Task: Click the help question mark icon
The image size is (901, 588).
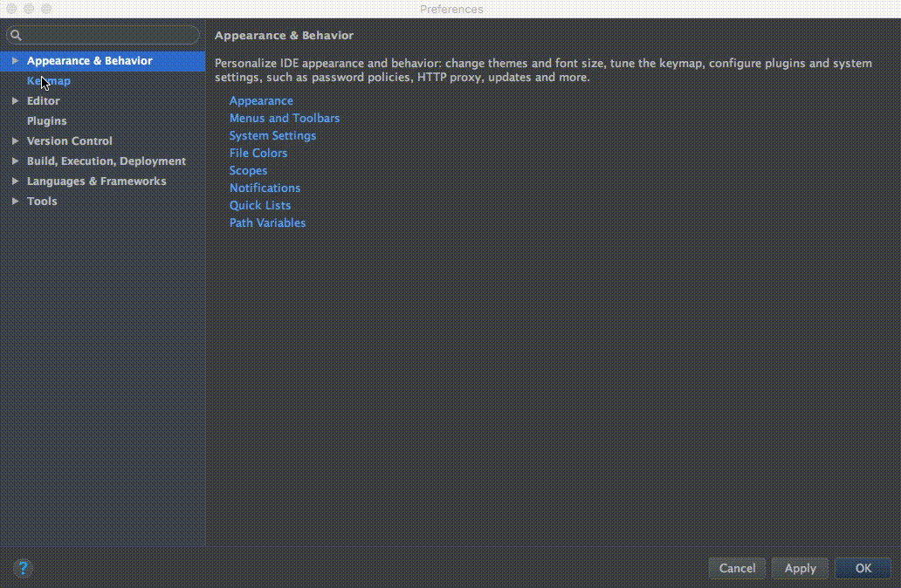Action: coord(23,568)
